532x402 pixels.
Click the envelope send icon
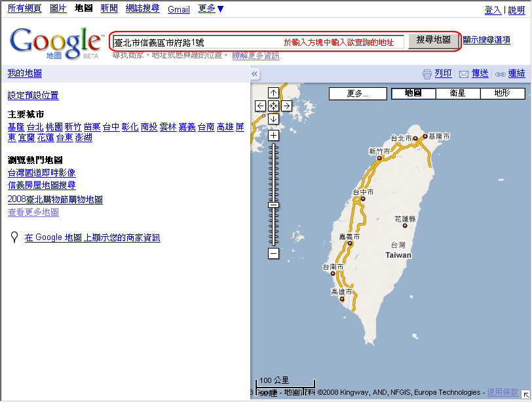(464, 74)
